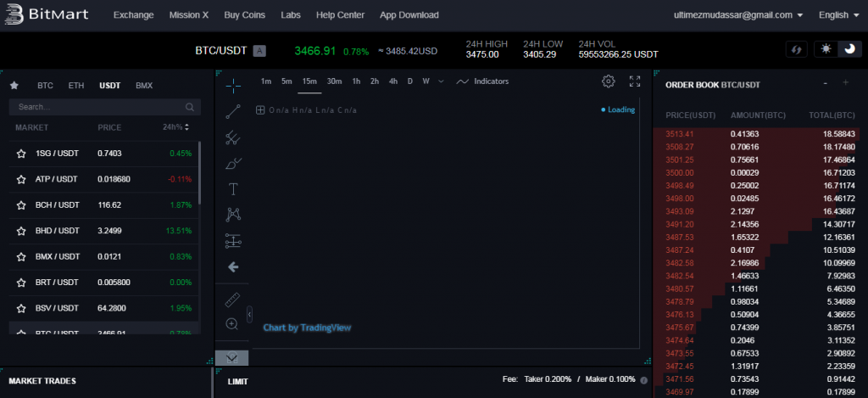Select the ruler measure tool
Viewport: 868px width, 398px height.
233,300
